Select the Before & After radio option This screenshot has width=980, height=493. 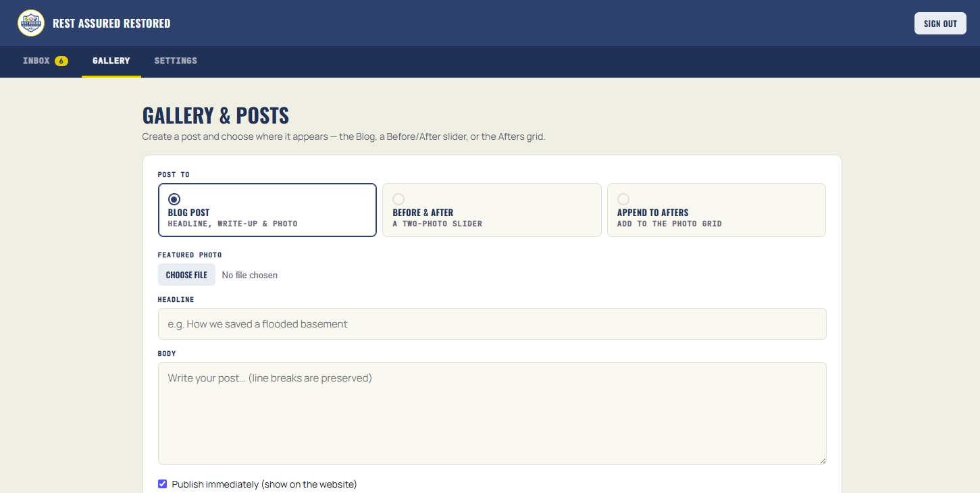(398, 199)
